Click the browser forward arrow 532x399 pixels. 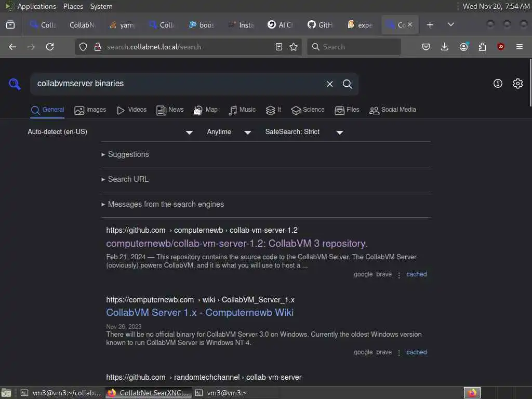pos(31,47)
